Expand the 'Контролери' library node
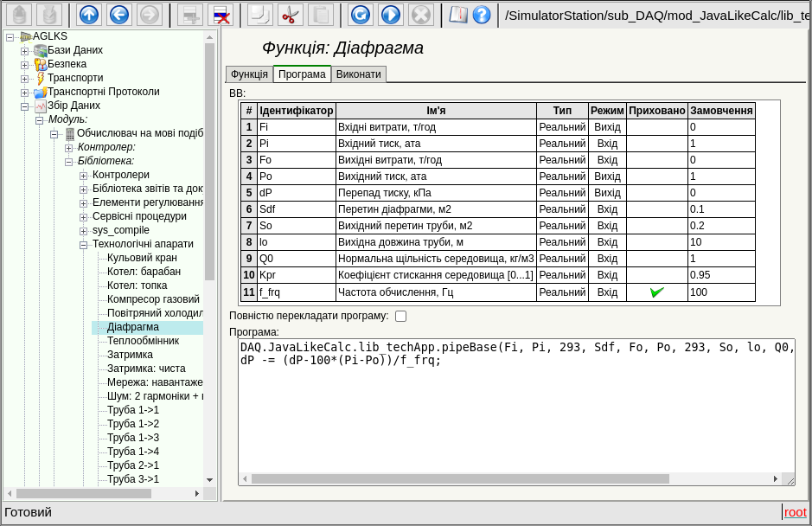The height and width of the screenshot is (526, 812). point(84,176)
